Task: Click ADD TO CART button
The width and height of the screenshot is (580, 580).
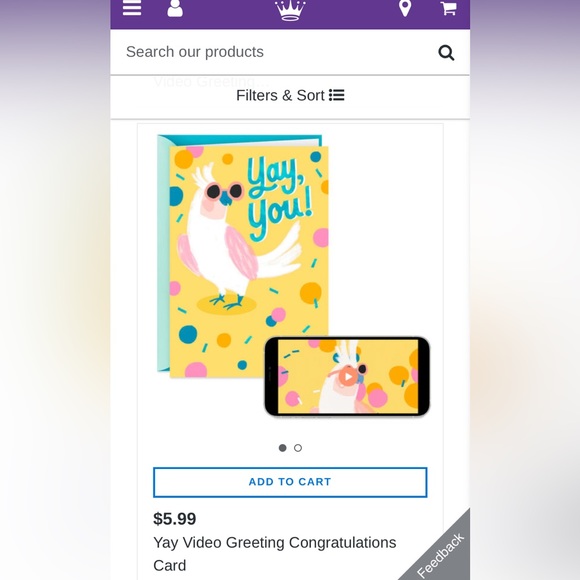Action: [290, 482]
